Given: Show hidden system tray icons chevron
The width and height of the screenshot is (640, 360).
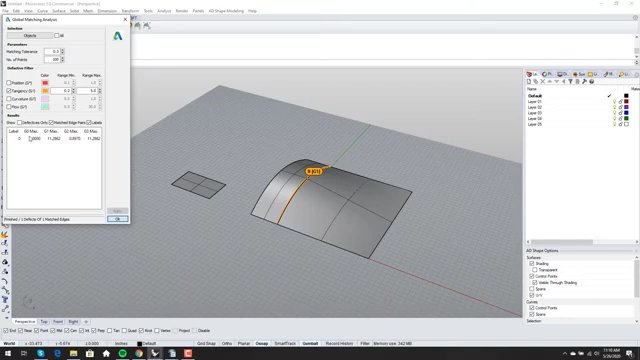Looking at the screenshot, I should tap(565, 353).
